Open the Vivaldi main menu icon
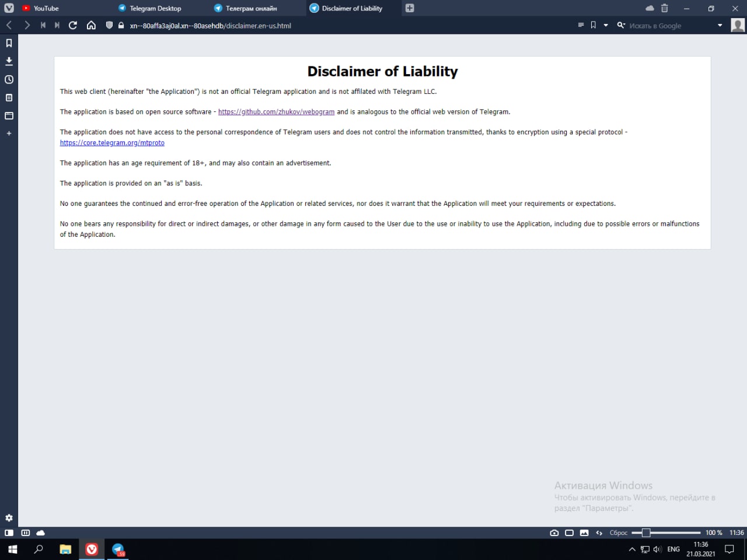Image resolution: width=747 pixels, height=560 pixels. coord(9,8)
